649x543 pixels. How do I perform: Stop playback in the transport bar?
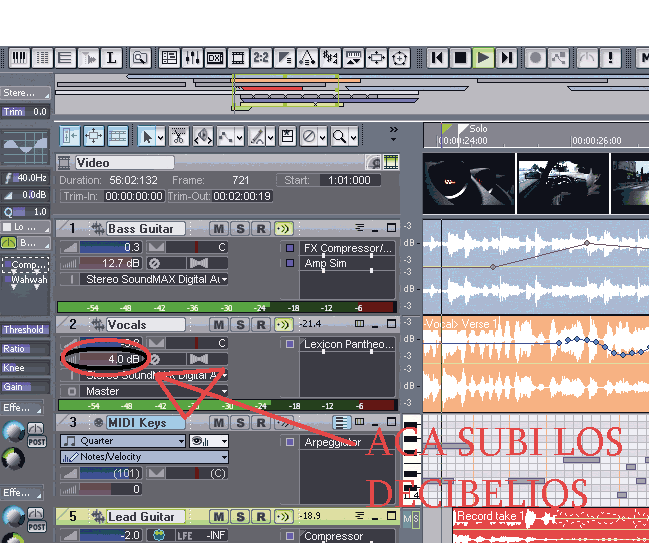point(460,58)
